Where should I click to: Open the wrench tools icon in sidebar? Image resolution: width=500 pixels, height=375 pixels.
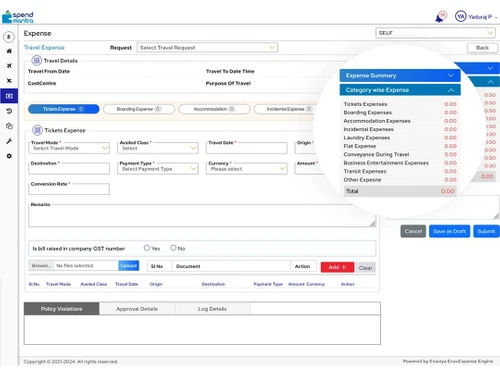click(9, 141)
